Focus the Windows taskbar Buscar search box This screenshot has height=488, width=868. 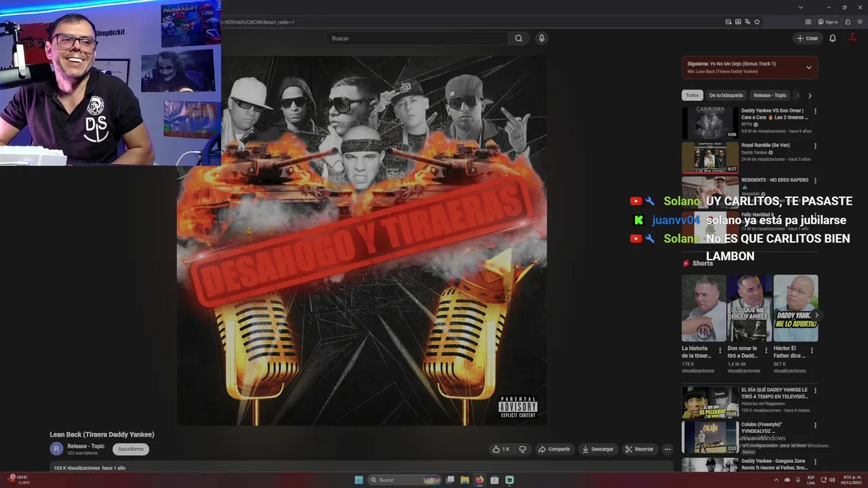coord(405,480)
